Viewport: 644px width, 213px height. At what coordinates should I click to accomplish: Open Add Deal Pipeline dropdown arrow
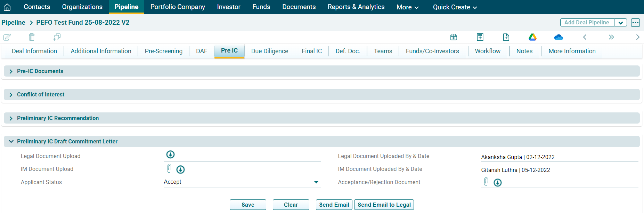[x=620, y=23]
